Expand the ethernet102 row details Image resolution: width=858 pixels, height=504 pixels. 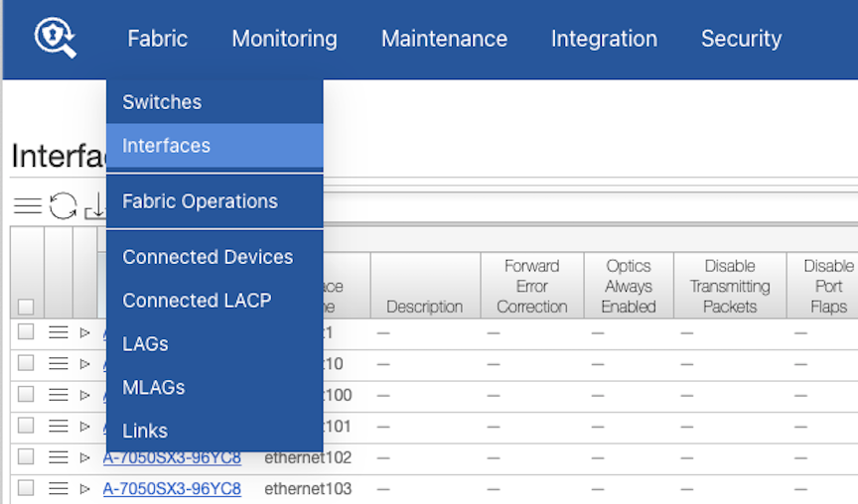(x=84, y=457)
